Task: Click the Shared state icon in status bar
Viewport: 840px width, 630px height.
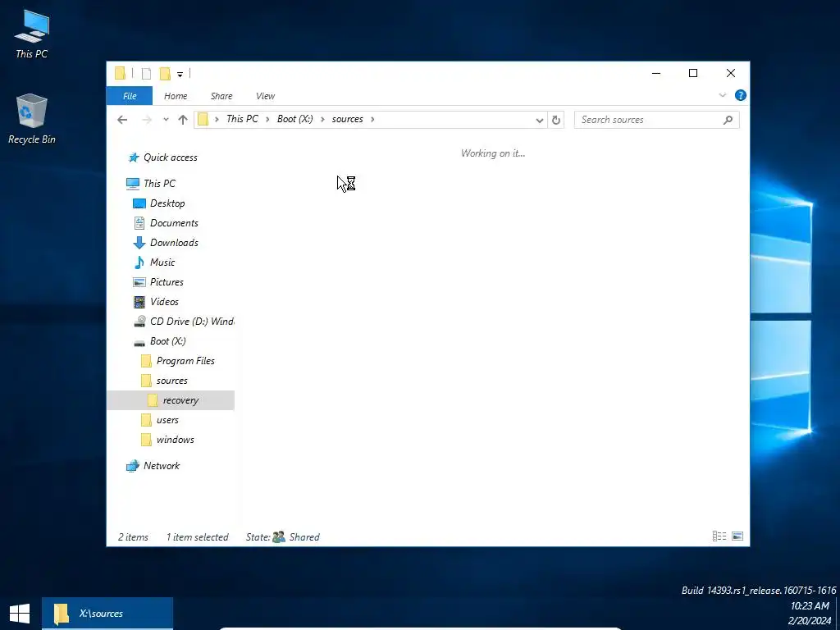Action: click(279, 536)
